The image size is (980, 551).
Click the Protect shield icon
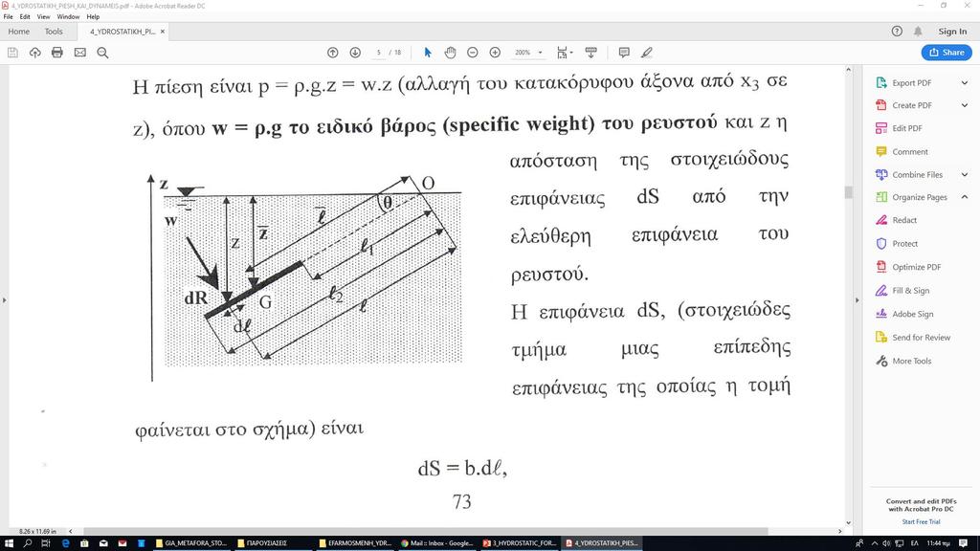[881, 244]
